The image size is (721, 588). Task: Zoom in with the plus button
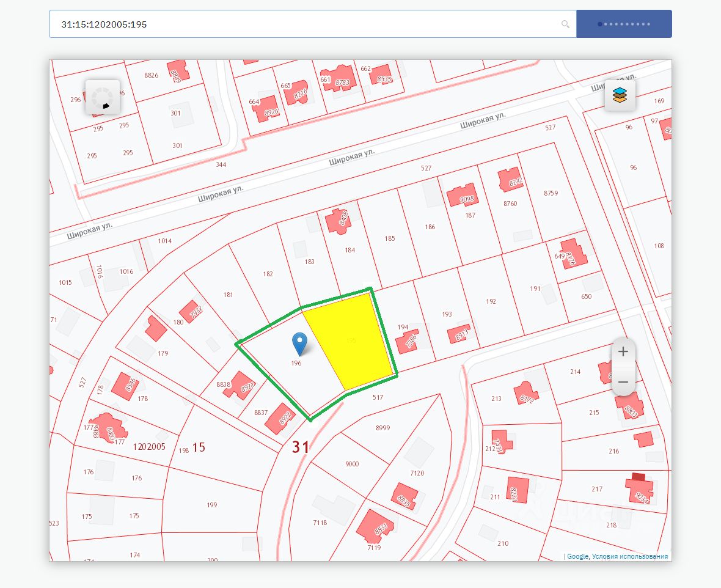click(623, 352)
